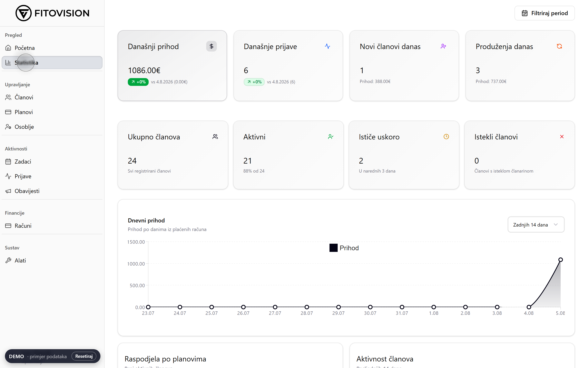Reset demo data with Resetiraj

(x=84, y=356)
